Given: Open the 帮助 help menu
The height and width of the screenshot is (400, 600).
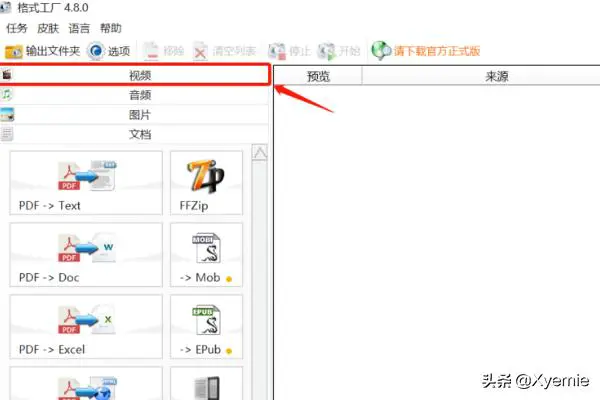Looking at the screenshot, I should pyautogui.click(x=111, y=29).
